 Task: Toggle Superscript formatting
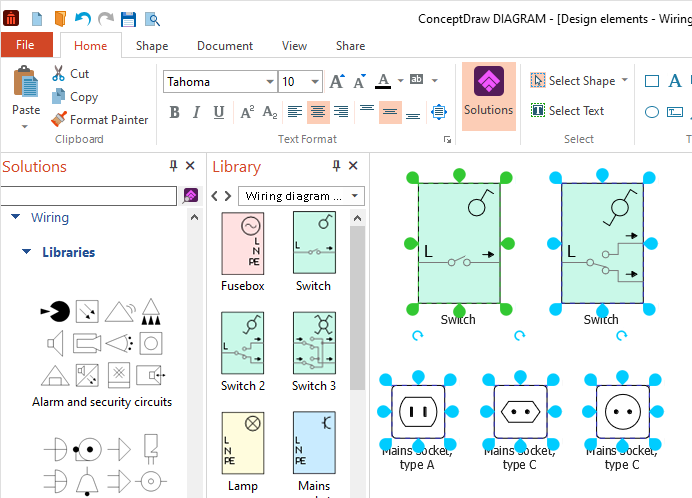pos(247,112)
